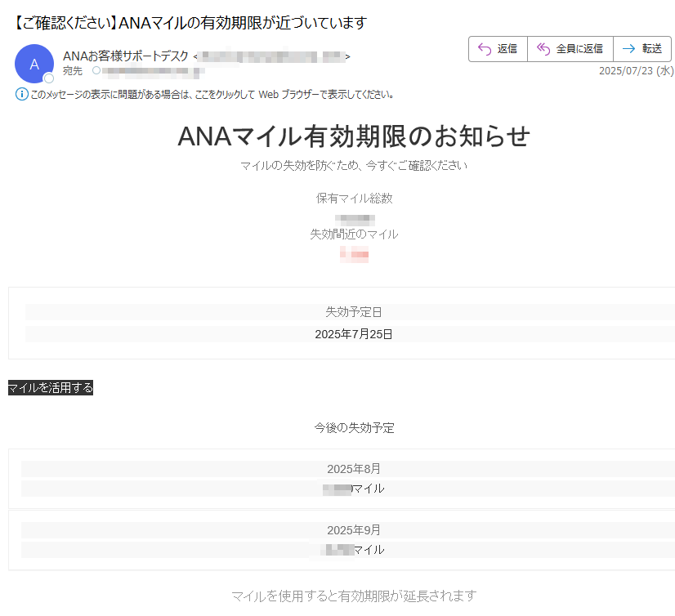The image size is (675, 616).
Task: Click the 失効間近のマイル label
Action: coord(355,234)
